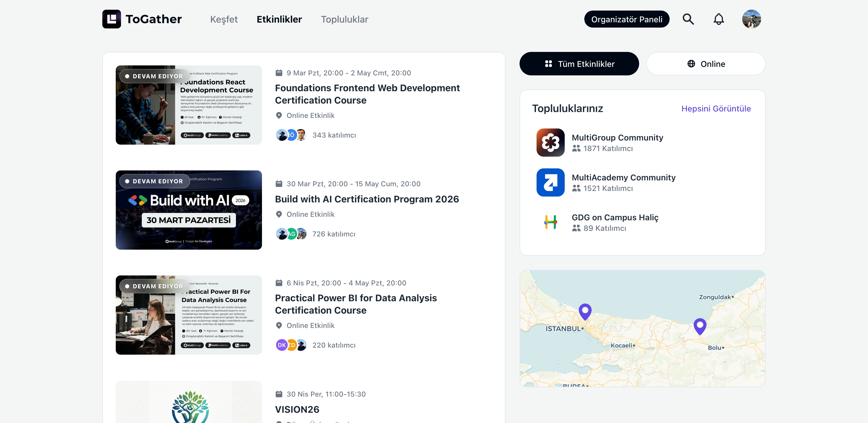
Task: Click participant avatars next to 343 katılımcı
Action: tap(291, 135)
